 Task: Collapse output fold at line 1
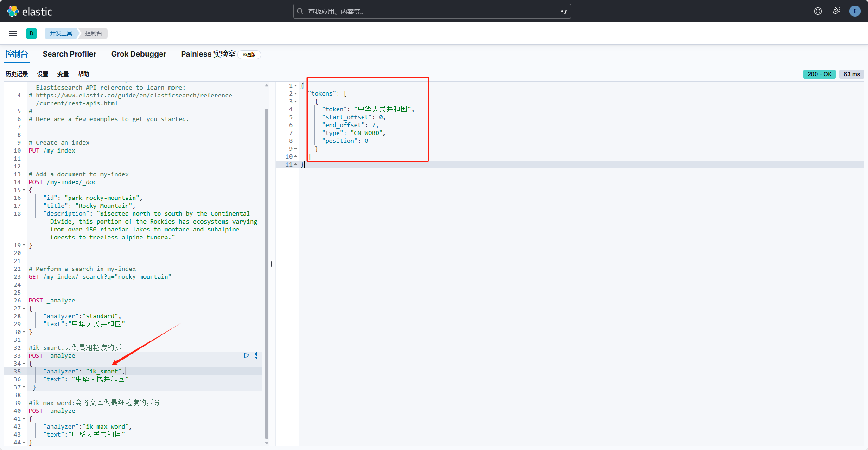tap(296, 86)
